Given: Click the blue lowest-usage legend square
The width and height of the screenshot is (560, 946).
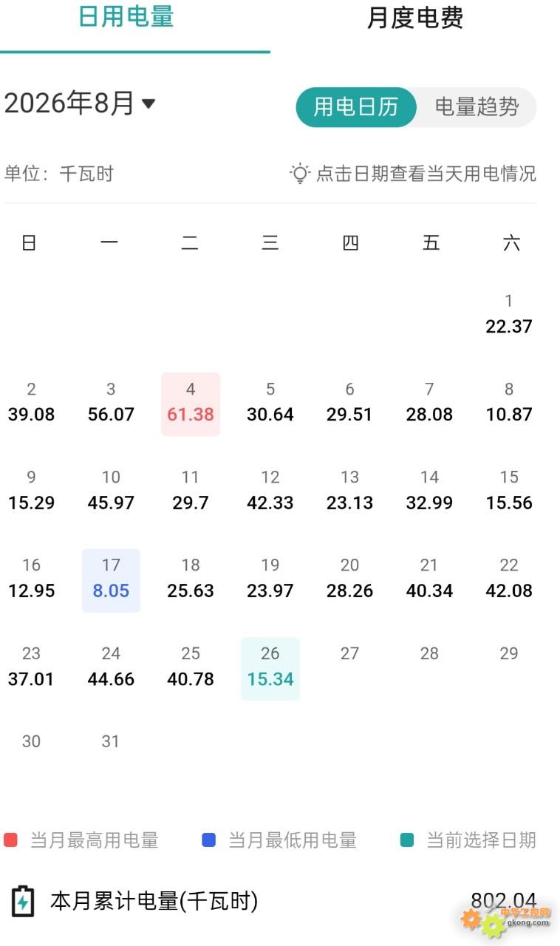Looking at the screenshot, I should tap(208, 840).
